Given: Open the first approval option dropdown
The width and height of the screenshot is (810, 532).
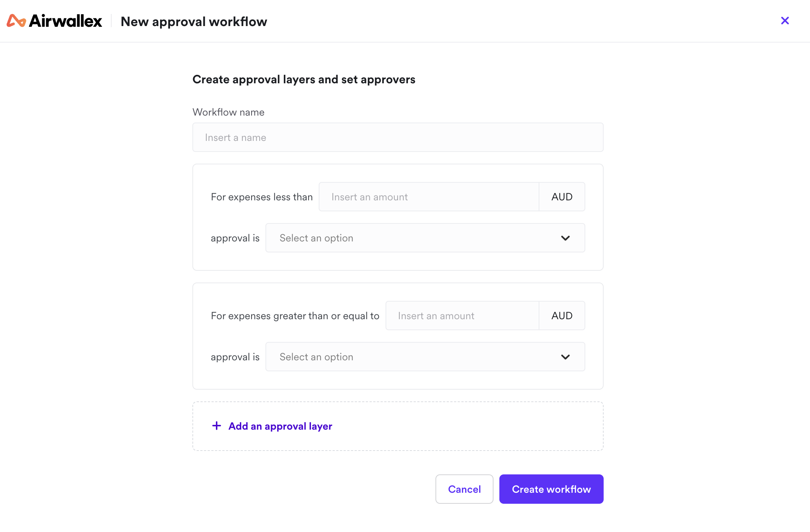Looking at the screenshot, I should point(425,238).
